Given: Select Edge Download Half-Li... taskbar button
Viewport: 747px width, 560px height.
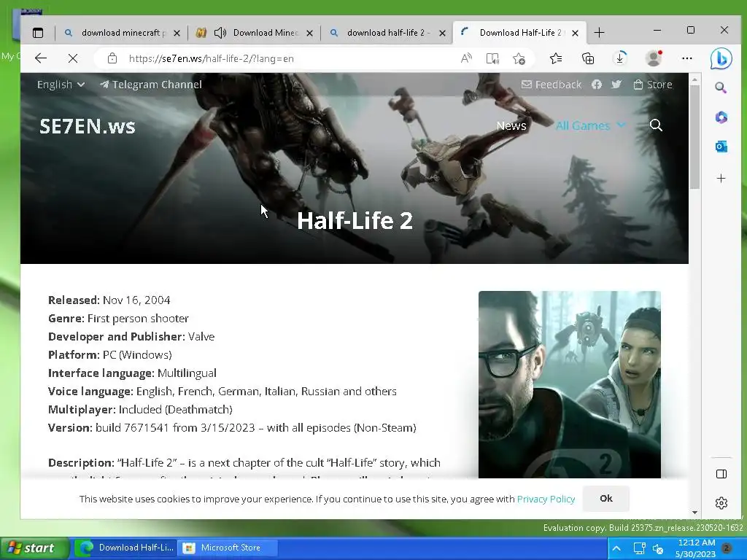Looking at the screenshot, I should click(x=125, y=548).
